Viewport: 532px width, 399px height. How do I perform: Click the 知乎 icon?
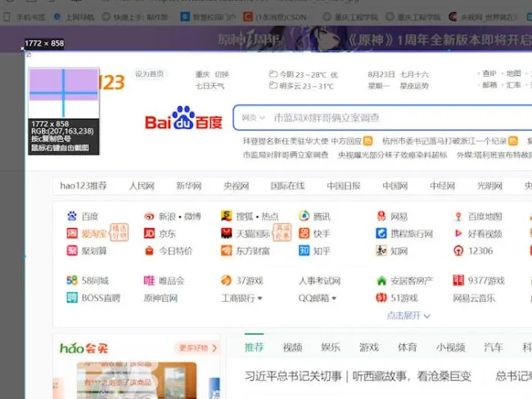point(304,250)
